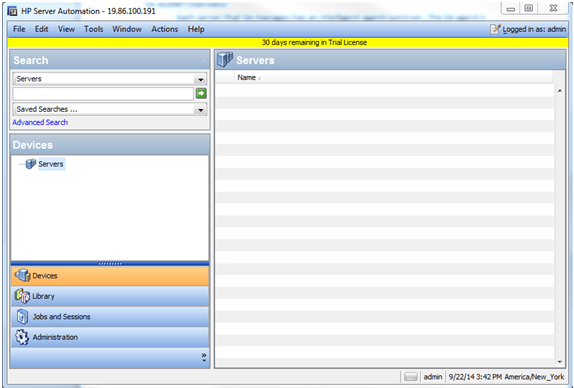Click the Logged in as admin notepad icon
Viewport: 574px width, 388px height.
(x=495, y=29)
